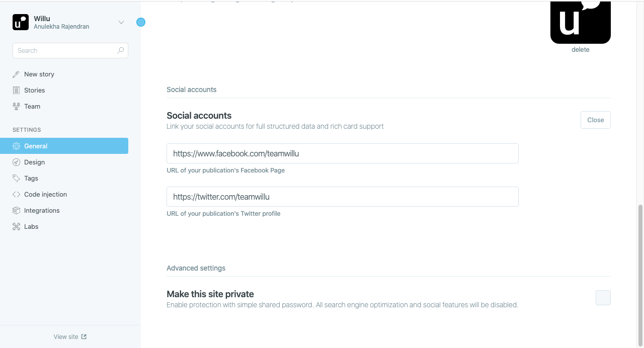Click the Team people icon

16,107
